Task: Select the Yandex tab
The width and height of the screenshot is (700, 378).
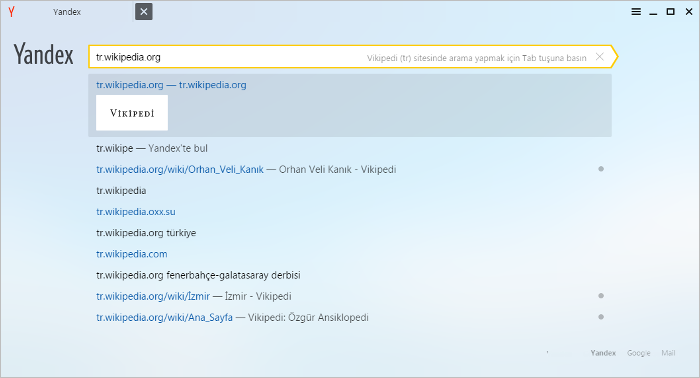Action: click(x=67, y=12)
